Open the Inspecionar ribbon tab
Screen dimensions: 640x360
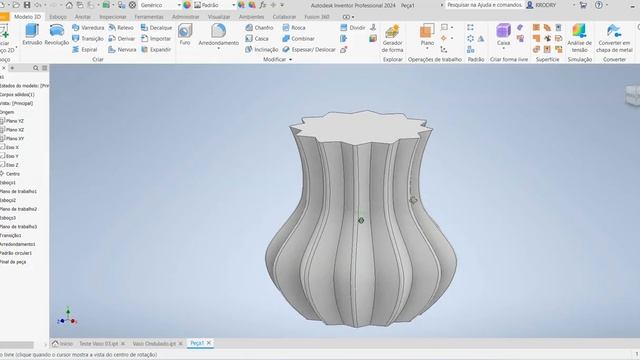(113, 17)
